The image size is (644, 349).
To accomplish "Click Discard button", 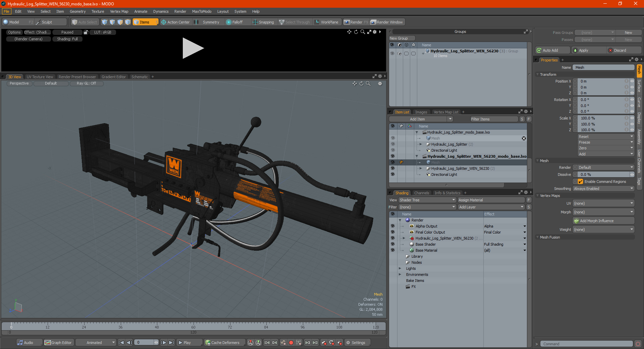I will click(x=624, y=50).
